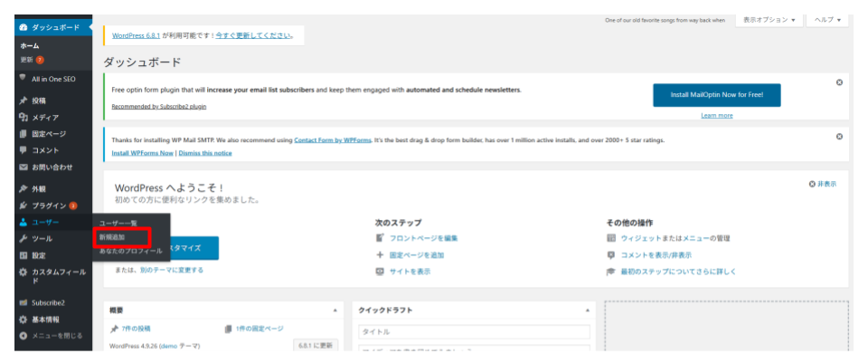Click the Subscribe2 mail icon
Viewport: 868px width, 363px height.
click(24, 303)
